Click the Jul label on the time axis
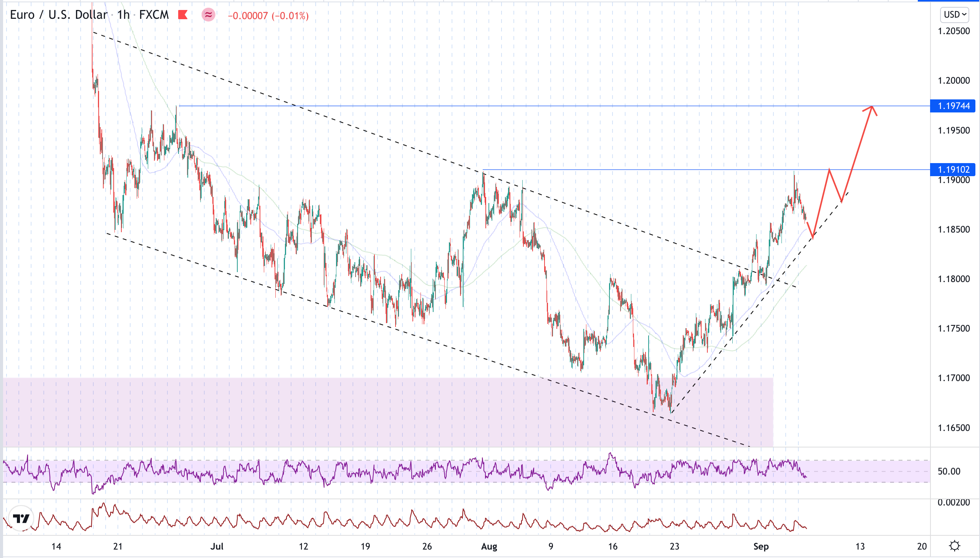 217,546
